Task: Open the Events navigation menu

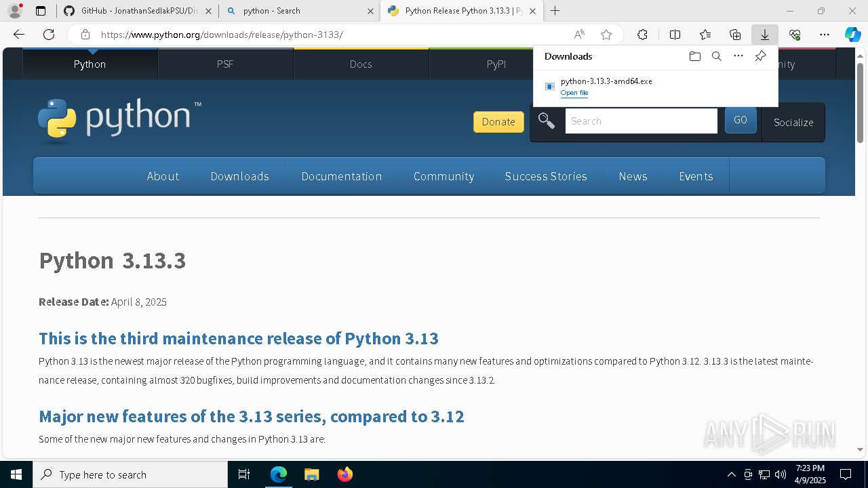Action: coord(696,176)
